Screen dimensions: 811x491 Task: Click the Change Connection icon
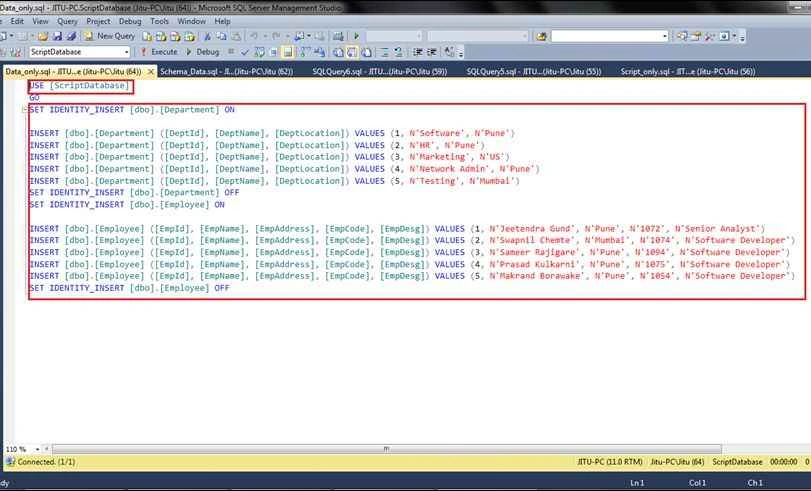click(x=17, y=52)
